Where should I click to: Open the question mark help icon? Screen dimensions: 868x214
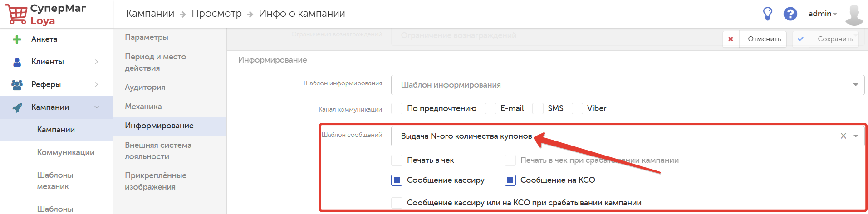coord(790,14)
